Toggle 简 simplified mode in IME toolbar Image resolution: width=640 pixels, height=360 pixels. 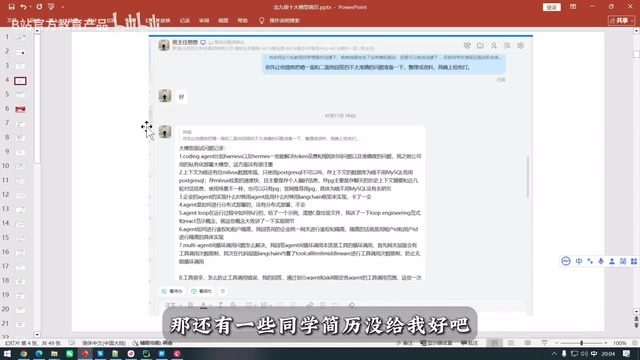[623, 261]
